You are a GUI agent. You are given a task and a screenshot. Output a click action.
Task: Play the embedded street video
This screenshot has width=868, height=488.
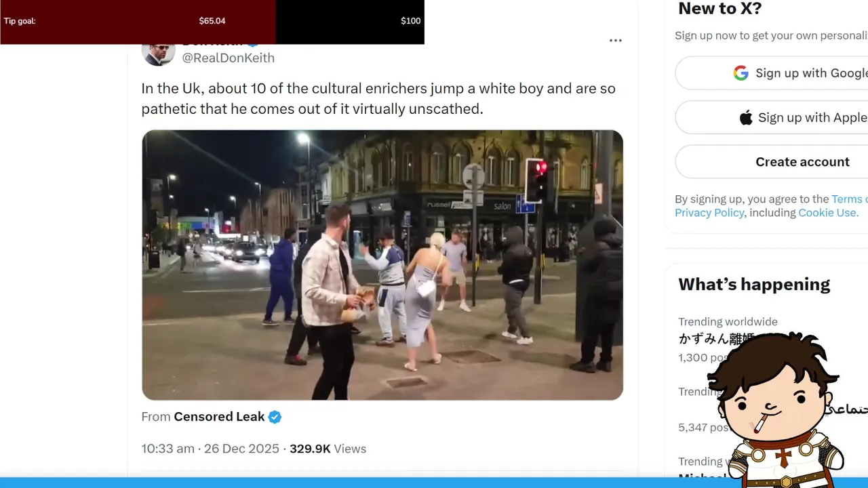382,265
